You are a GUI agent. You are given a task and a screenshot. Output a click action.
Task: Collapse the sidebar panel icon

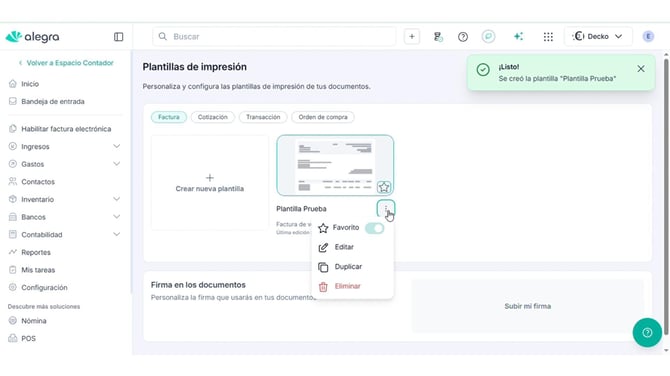pos(118,37)
